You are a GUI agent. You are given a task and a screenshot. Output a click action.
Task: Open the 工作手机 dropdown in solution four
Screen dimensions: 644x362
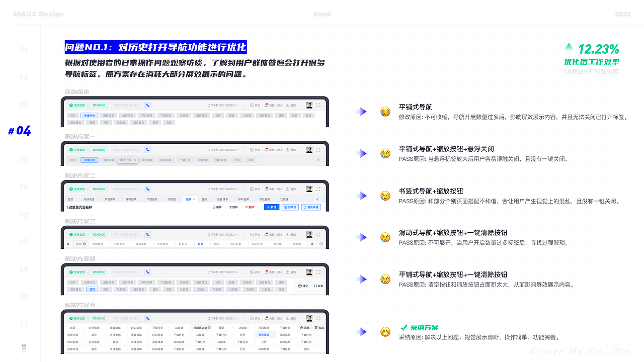[x=223, y=272]
